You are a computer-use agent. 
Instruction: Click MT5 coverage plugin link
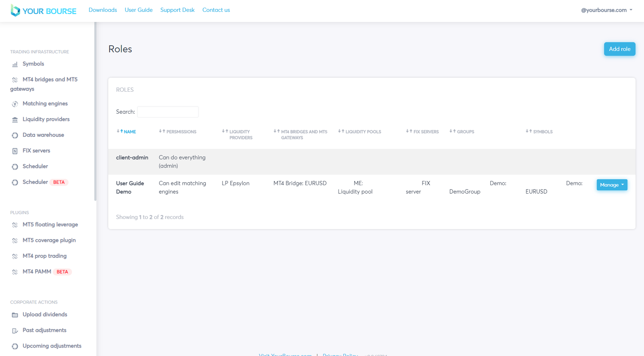pyautogui.click(x=49, y=240)
